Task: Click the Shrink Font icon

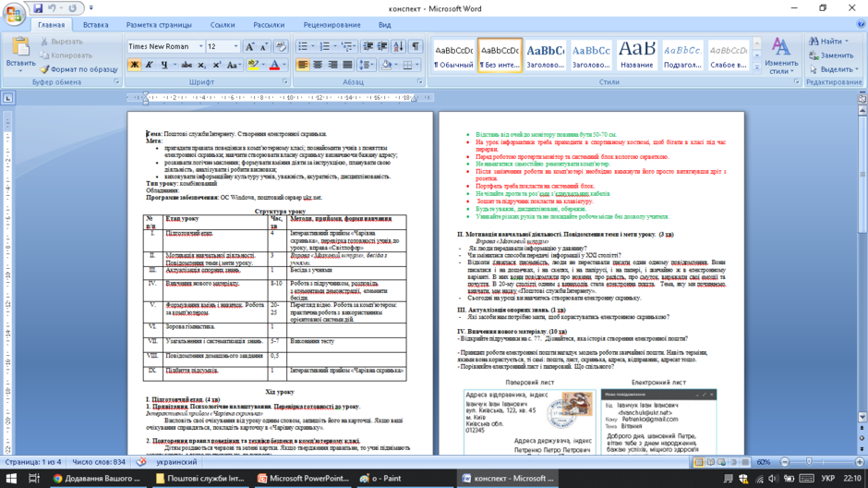Action: coord(264,46)
